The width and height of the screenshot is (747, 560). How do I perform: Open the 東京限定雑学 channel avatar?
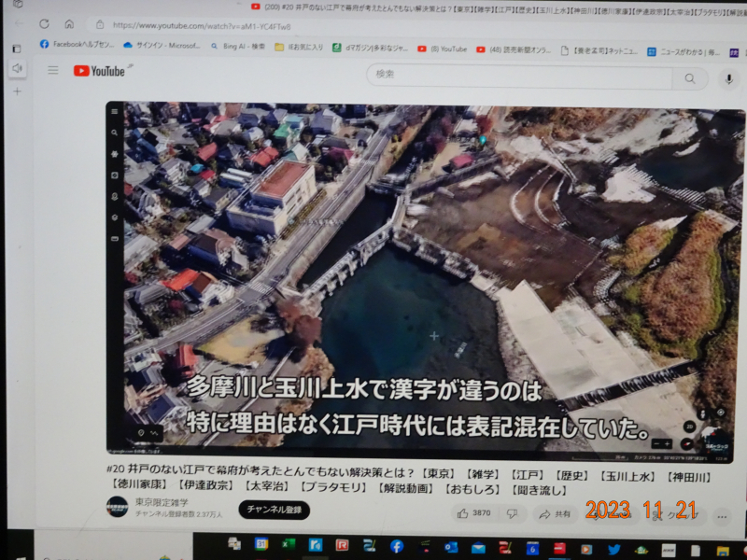coord(118,507)
